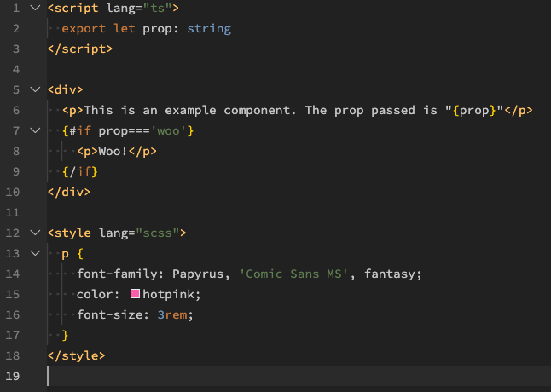551x392 pixels.
Task: Select line number 1 in the gutter
Action: pos(16,8)
